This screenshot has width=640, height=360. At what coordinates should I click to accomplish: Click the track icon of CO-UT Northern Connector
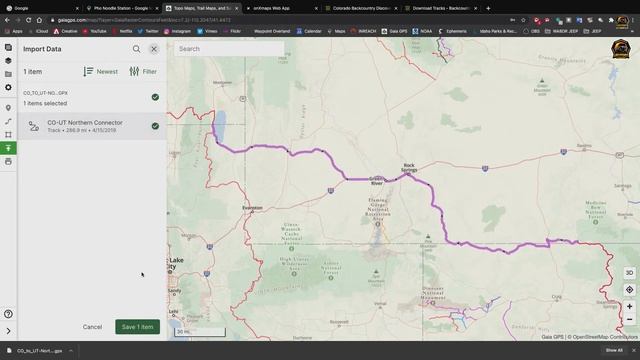pos(34,126)
